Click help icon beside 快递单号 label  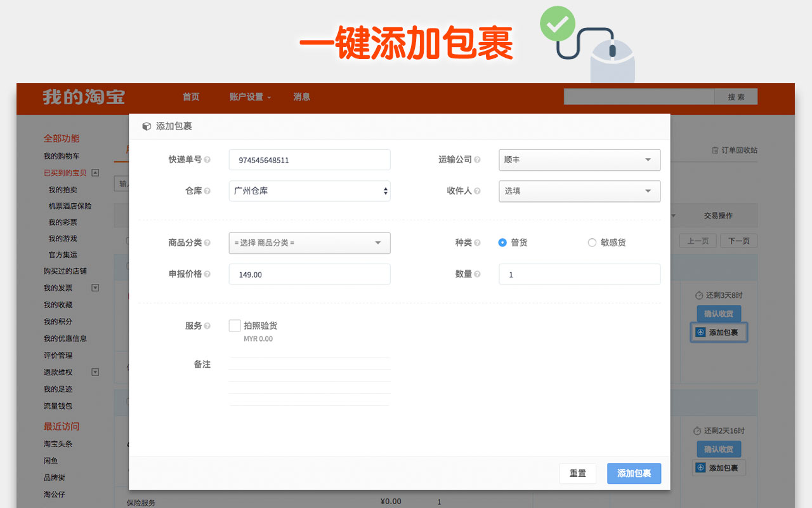coord(207,160)
